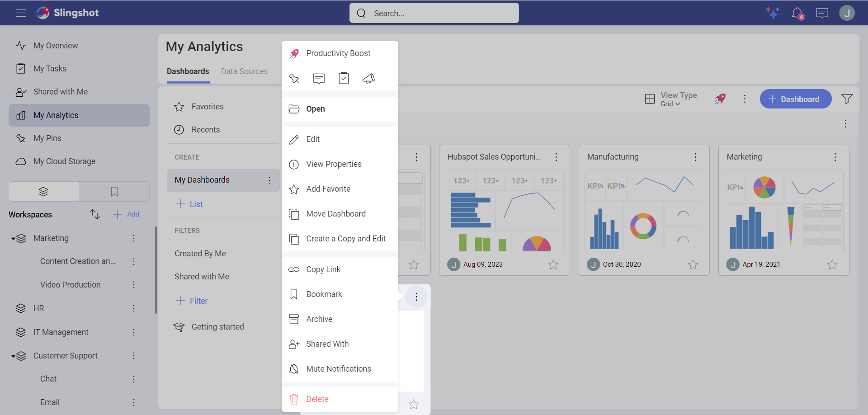Open Marketing workspace options menu

(x=134, y=238)
